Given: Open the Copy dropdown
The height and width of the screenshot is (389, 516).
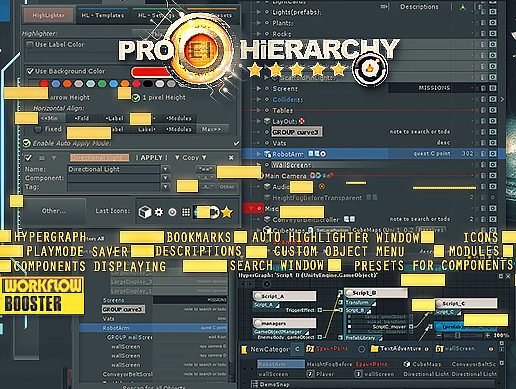Looking at the screenshot, I should (x=191, y=158).
